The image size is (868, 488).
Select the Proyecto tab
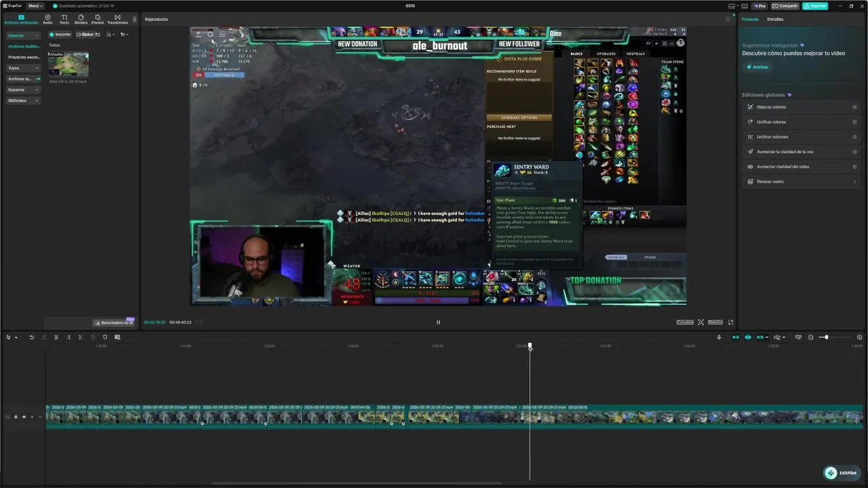[750, 19]
